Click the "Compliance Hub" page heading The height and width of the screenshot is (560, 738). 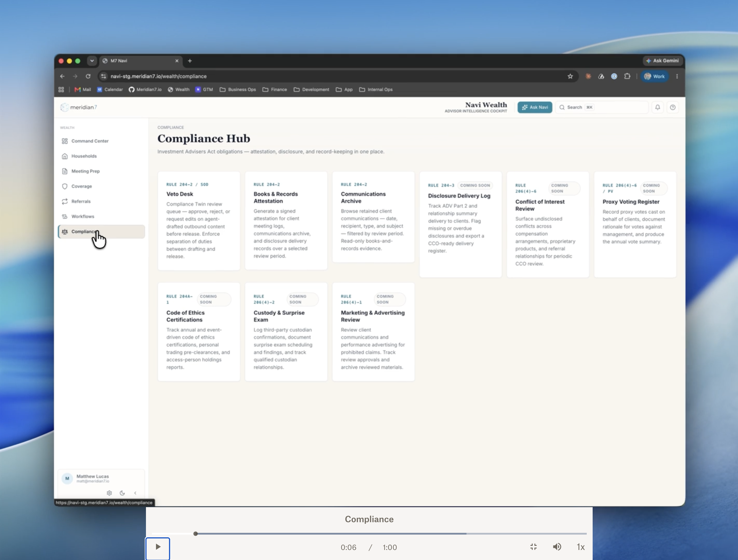pyautogui.click(x=204, y=139)
